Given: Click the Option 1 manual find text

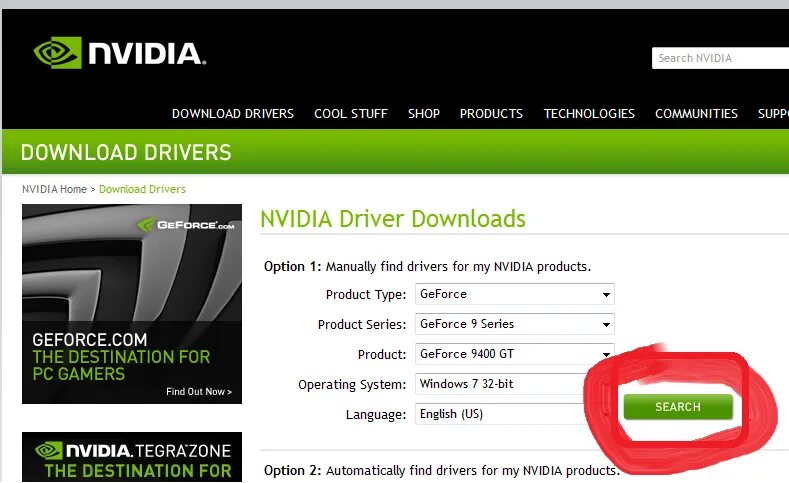Looking at the screenshot, I should 427,266.
